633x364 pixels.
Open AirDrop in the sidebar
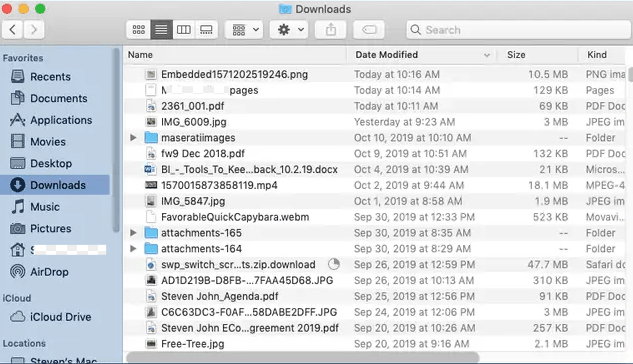[x=55, y=272]
